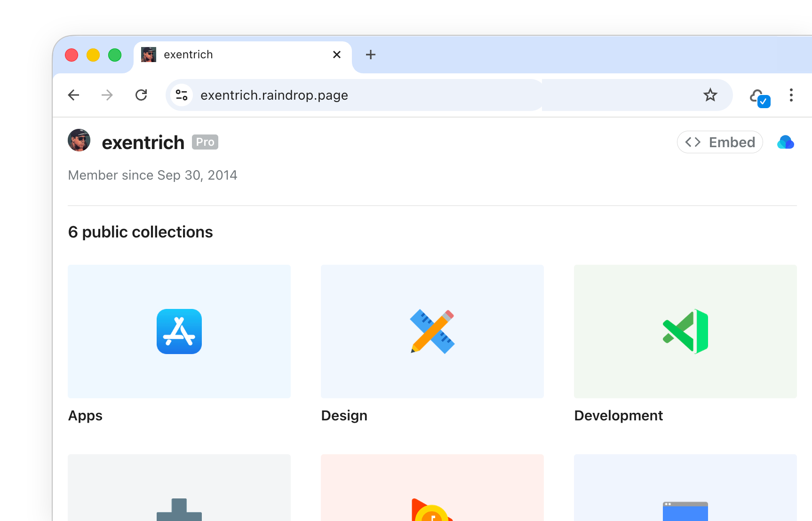Click the Raindrop.io blue cloud logo
Viewport: 812px width, 521px height.
pyautogui.click(x=786, y=142)
